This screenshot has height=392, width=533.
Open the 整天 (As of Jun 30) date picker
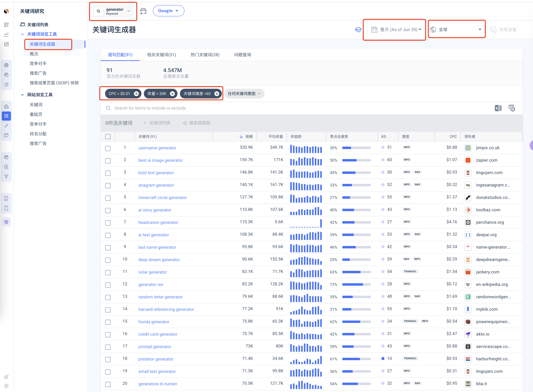click(x=396, y=30)
